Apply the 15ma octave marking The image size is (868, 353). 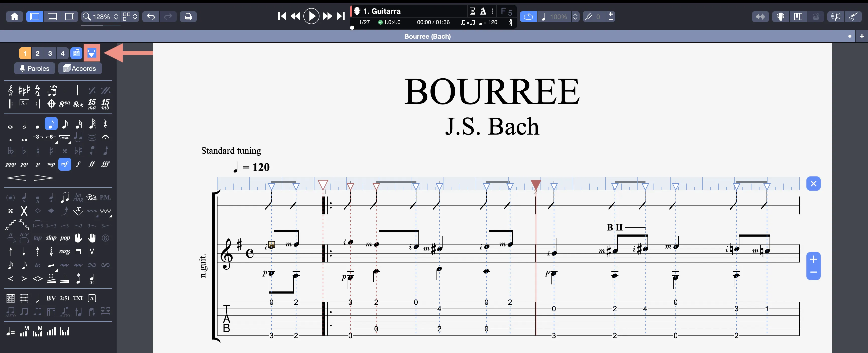coord(92,104)
